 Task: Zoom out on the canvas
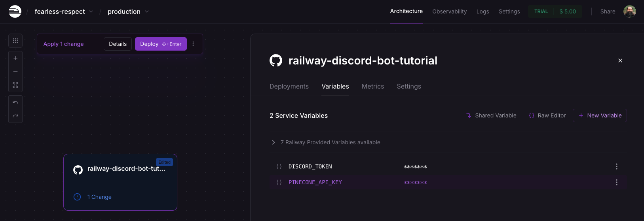coord(15,72)
